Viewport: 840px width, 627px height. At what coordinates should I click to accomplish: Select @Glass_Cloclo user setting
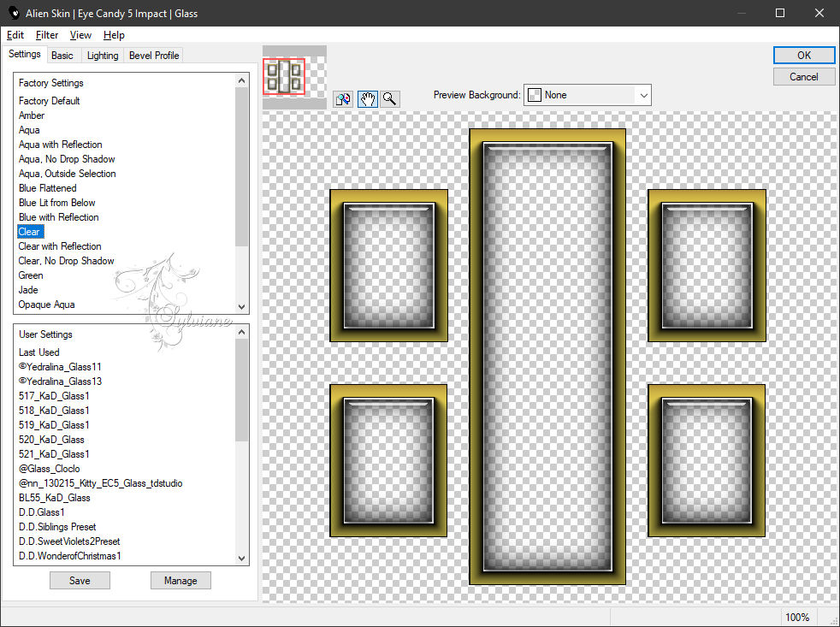click(x=49, y=468)
